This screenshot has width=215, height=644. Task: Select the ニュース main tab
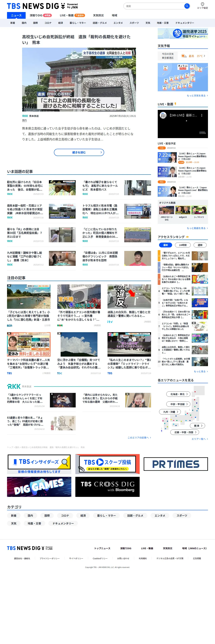16,16
